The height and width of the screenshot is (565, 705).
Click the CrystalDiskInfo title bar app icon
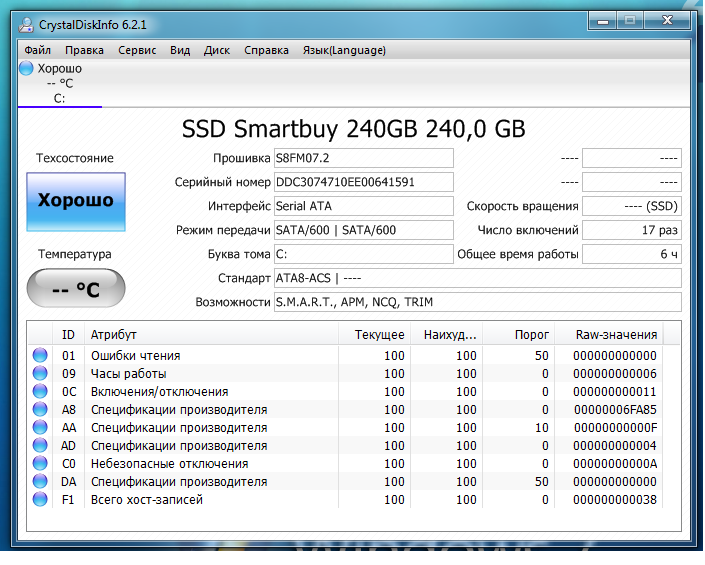pos(26,25)
